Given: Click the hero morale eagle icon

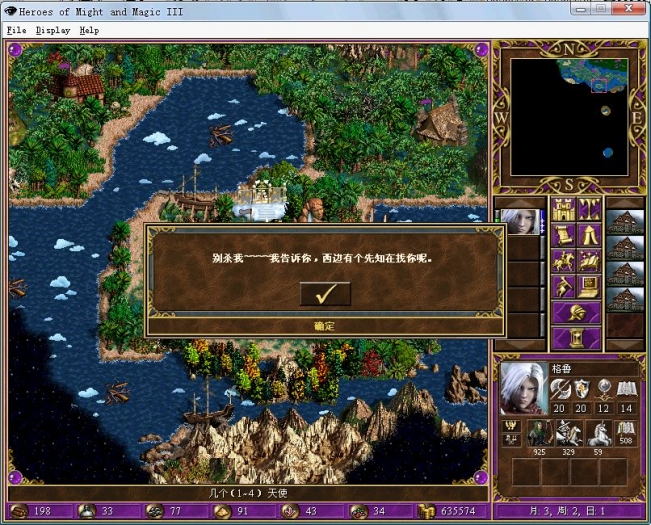Looking at the screenshot, I should (512, 426).
